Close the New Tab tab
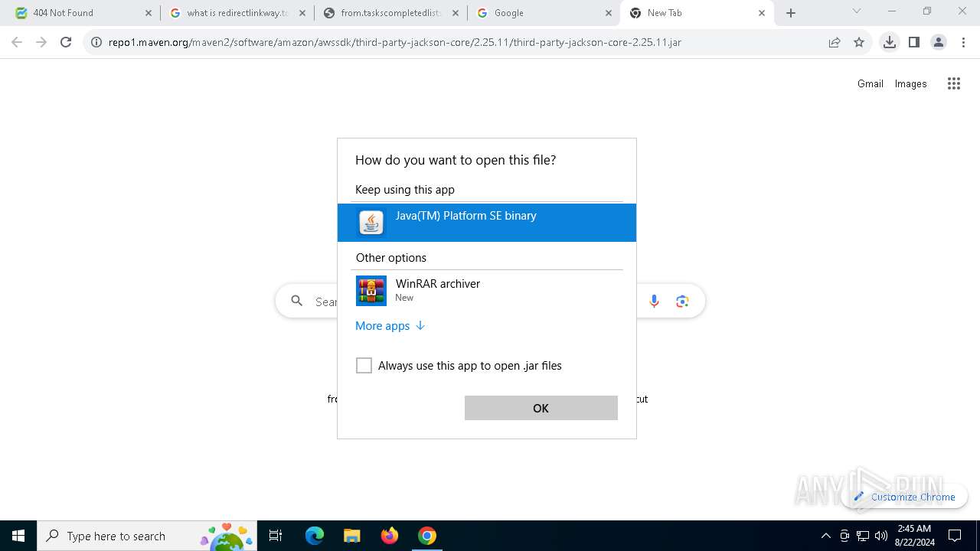This screenshot has height=551, width=980. [762, 13]
